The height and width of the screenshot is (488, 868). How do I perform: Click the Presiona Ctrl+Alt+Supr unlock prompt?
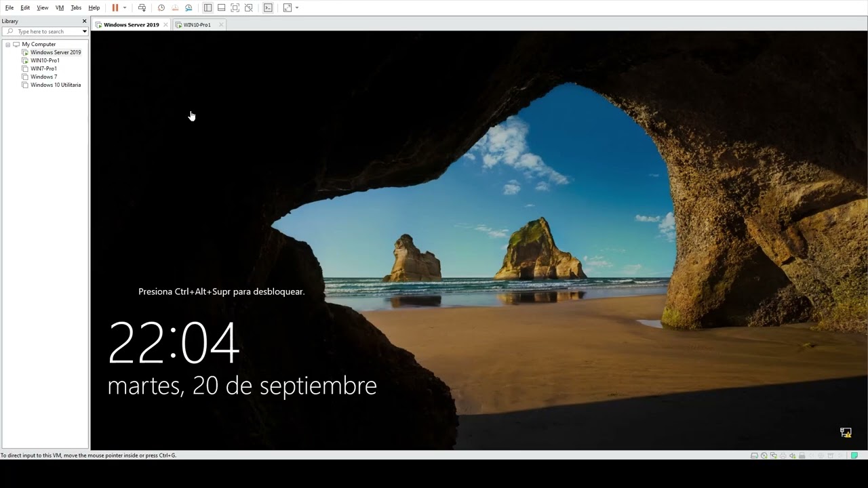[221, 291]
